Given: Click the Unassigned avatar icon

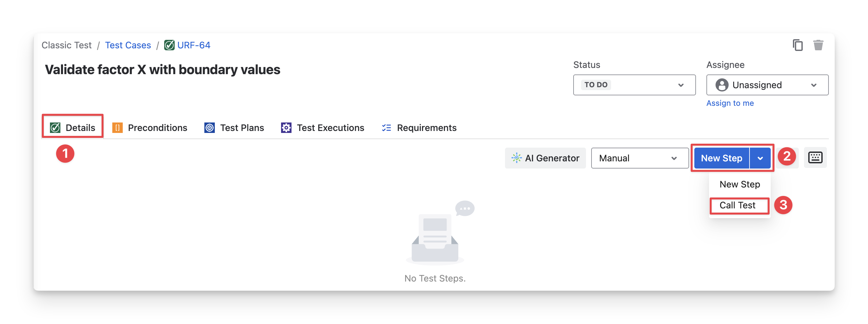Looking at the screenshot, I should pyautogui.click(x=721, y=85).
